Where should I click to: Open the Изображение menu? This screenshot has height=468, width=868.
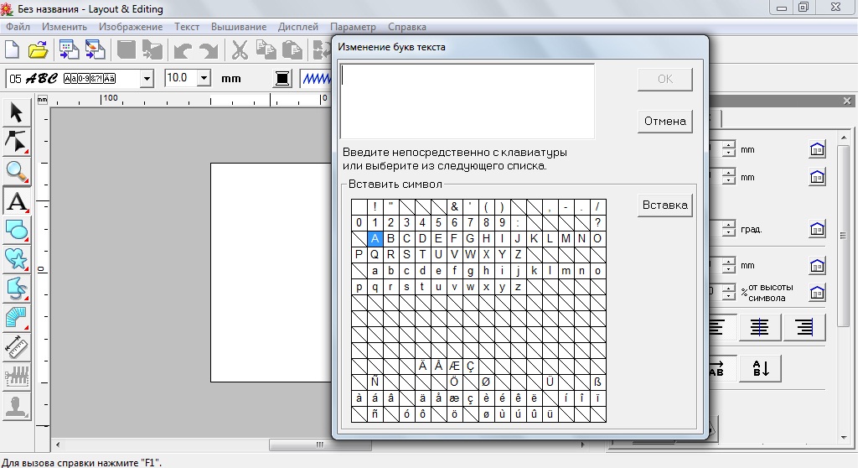[130, 27]
